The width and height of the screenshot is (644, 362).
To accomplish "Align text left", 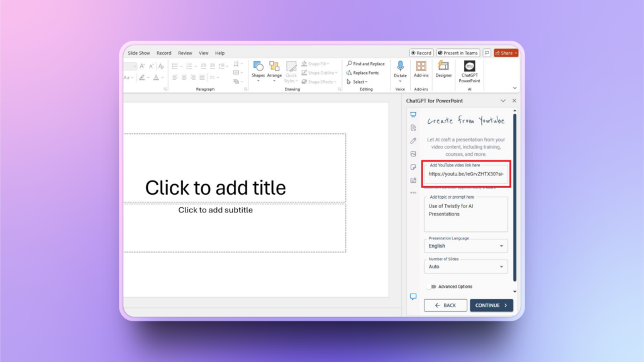I will click(x=175, y=77).
